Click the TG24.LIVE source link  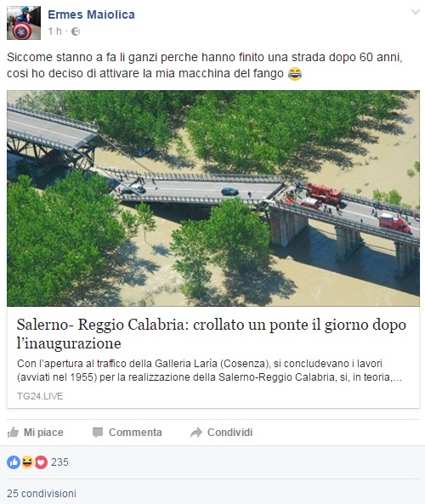coord(40,396)
